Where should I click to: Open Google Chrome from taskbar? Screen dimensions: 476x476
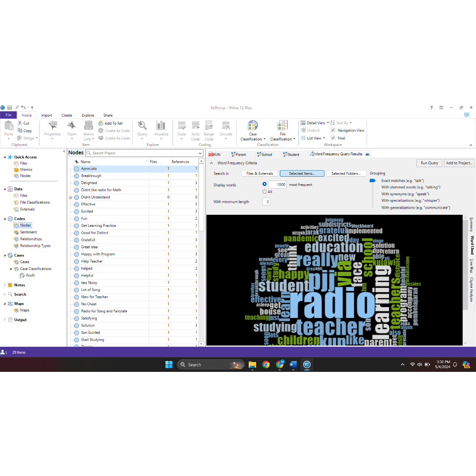tap(266, 364)
